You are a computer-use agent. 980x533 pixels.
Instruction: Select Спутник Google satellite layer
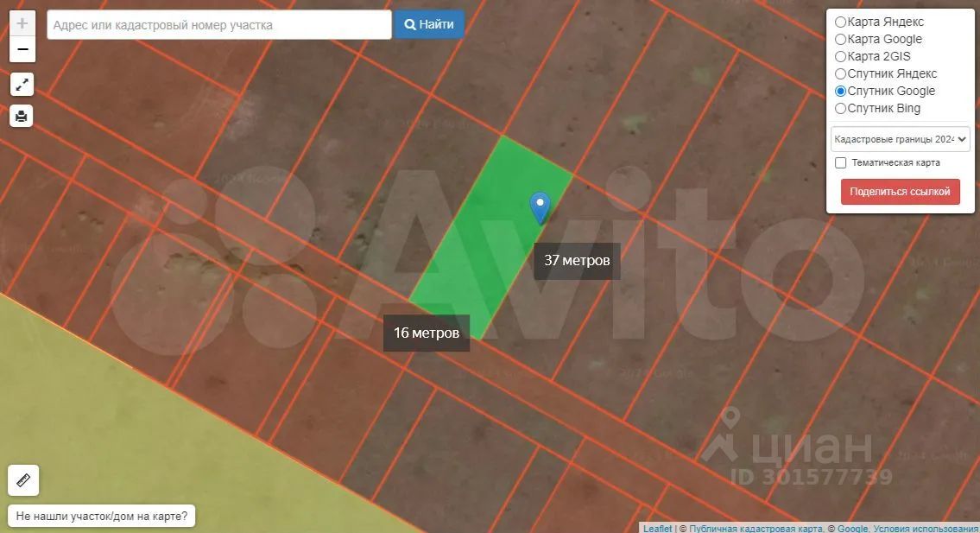[841, 92]
